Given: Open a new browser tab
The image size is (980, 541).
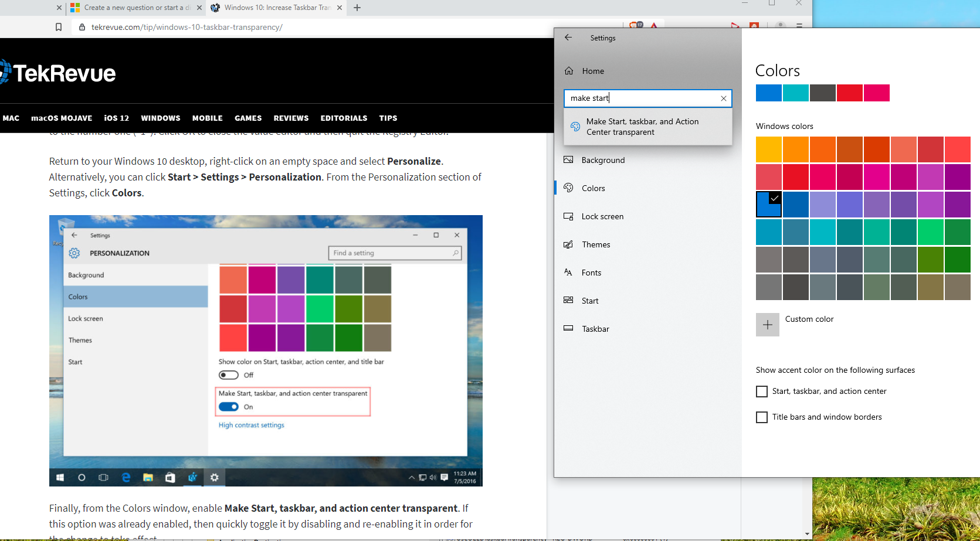Looking at the screenshot, I should tap(357, 8).
